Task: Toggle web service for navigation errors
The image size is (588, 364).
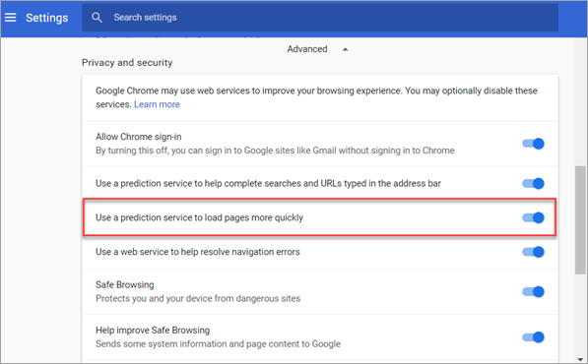Action: [x=533, y=252]
